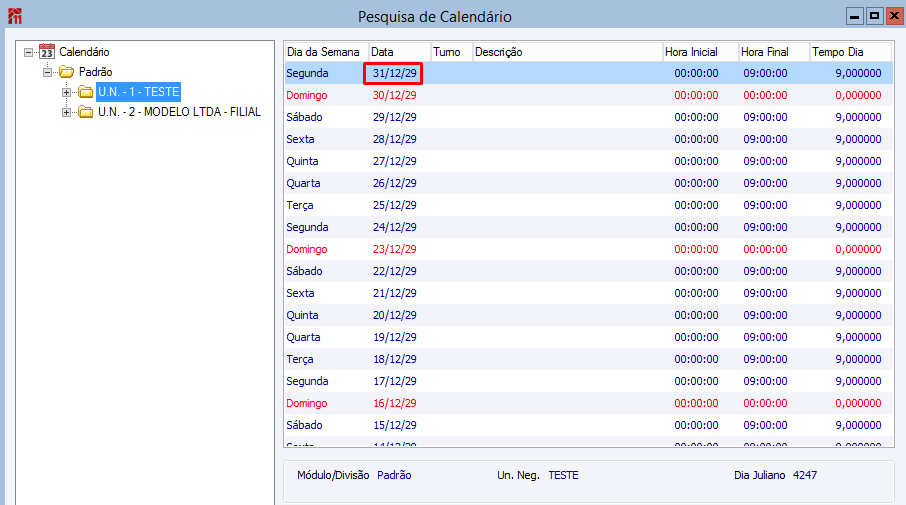
Task: Select U.N. - 2 - MODELO LTDA - FILIAL item
Action: pos(179,112)
